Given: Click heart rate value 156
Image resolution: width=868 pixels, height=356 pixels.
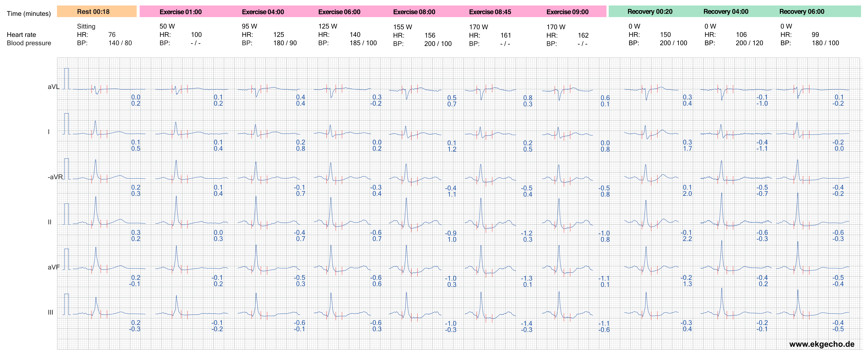Looking at the screenshot, I should point(430,35).
